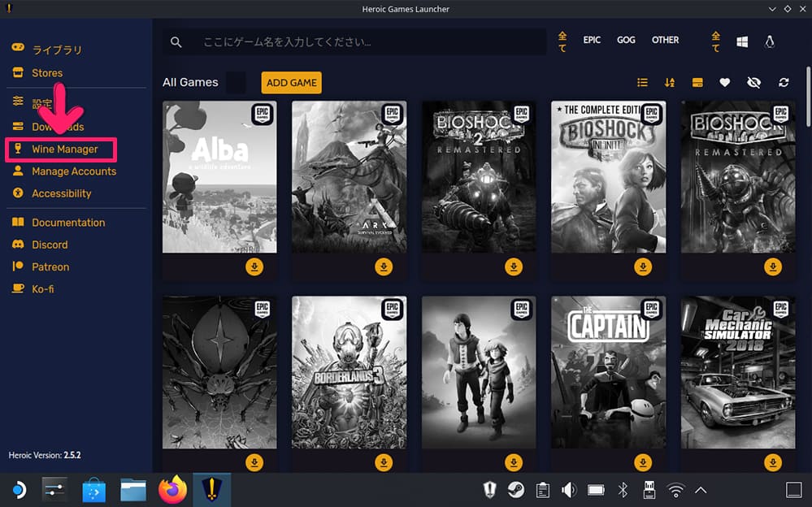Click download icon under Car Mechanic Simulator

[773, 462]
